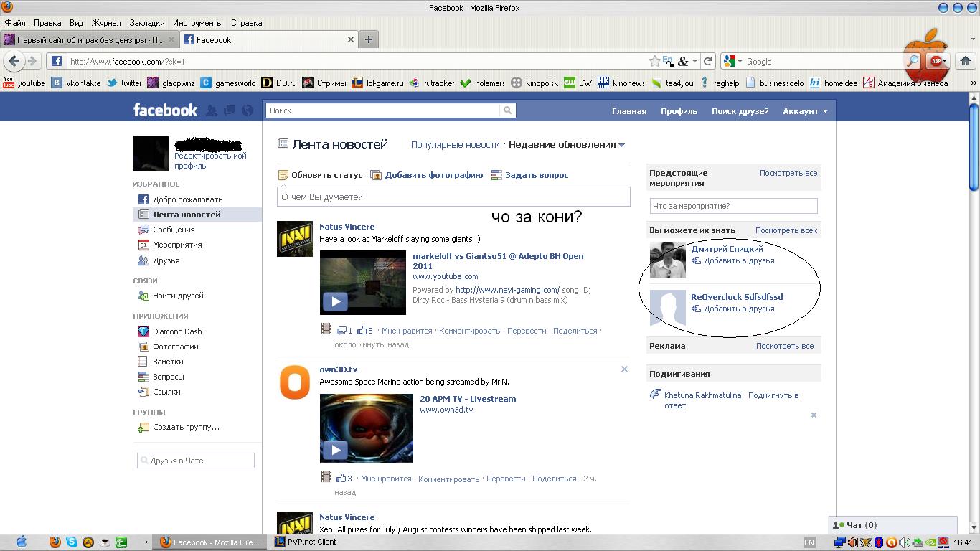This screenshot has height=551, width=980.
Task: Show more bookmarks with the chevron
Action: coord(974,83)
